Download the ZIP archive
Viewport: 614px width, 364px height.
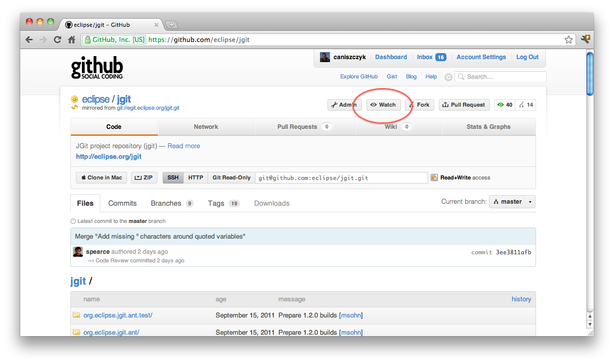pos(144,177)
